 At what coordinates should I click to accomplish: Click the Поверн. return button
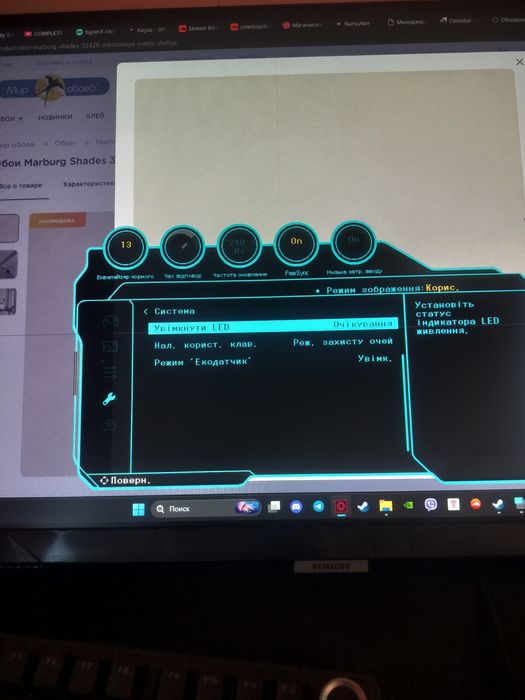125,480
